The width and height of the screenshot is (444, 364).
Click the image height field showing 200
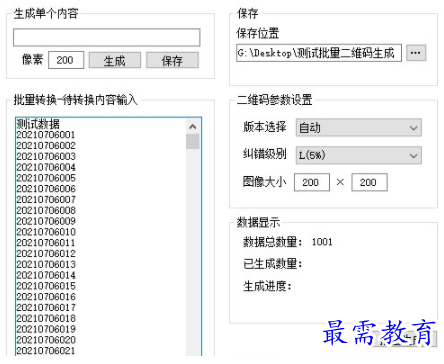[x=369, y=182]
